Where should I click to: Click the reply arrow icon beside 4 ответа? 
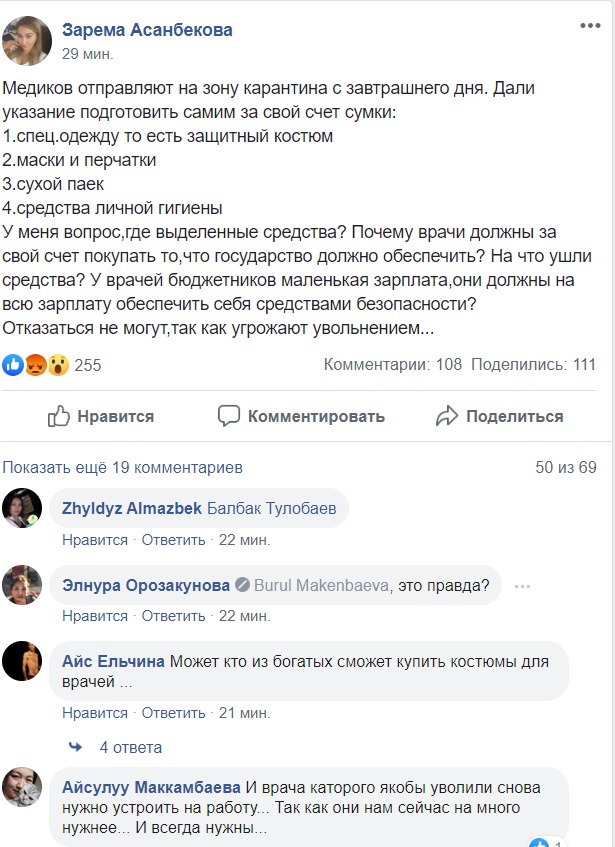click(x=75, y=747)
